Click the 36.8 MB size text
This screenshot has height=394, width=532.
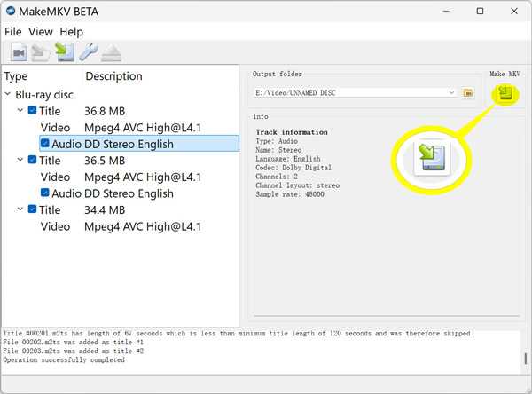105,111
